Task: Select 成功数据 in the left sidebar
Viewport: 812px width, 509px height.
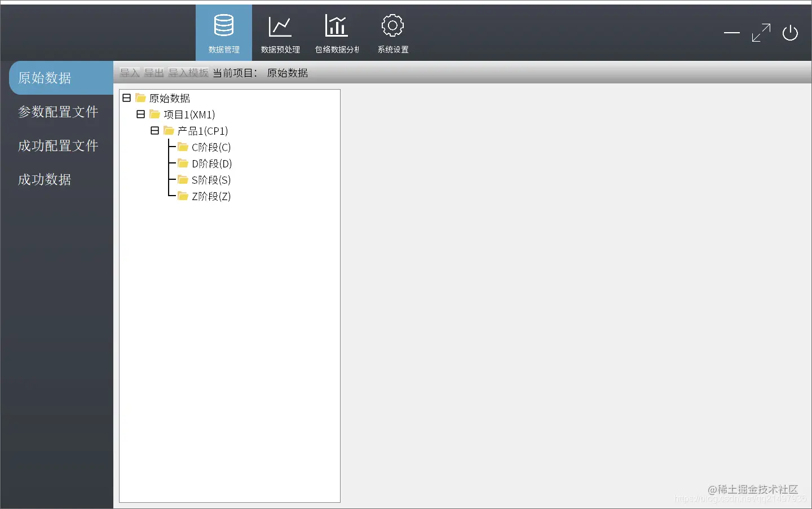Action: (x=45, y=179)
